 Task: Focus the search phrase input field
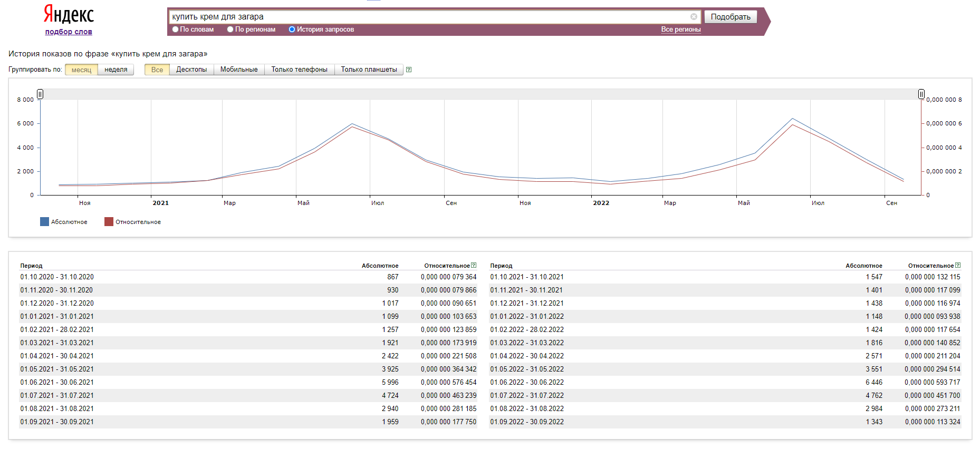430,17
